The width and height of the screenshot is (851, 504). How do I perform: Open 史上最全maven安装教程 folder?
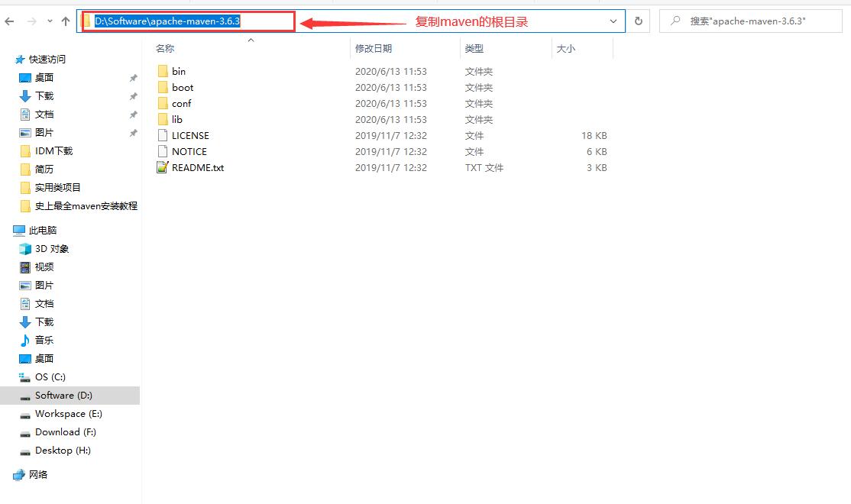(86, 206)
